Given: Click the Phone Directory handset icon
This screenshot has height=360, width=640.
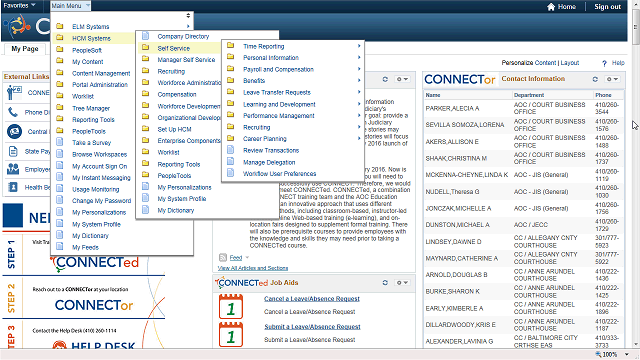Looking at the screenshot, I should point(13,112).
